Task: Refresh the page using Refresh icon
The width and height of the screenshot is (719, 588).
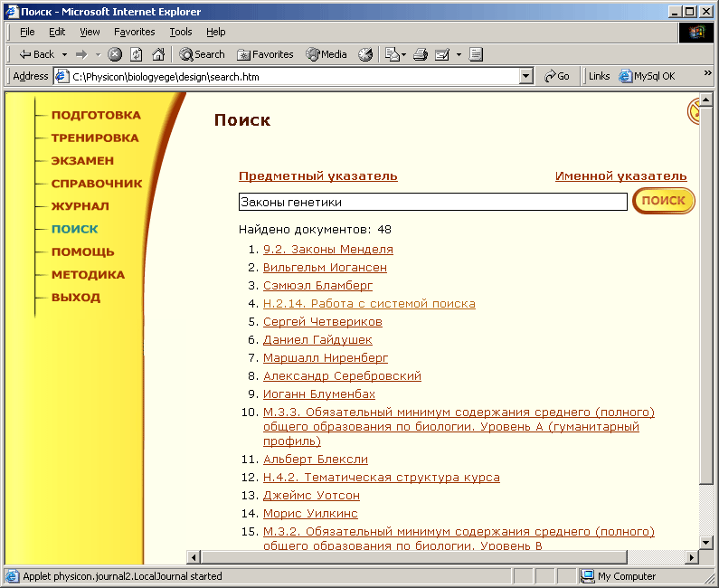Action: (137, 54)
